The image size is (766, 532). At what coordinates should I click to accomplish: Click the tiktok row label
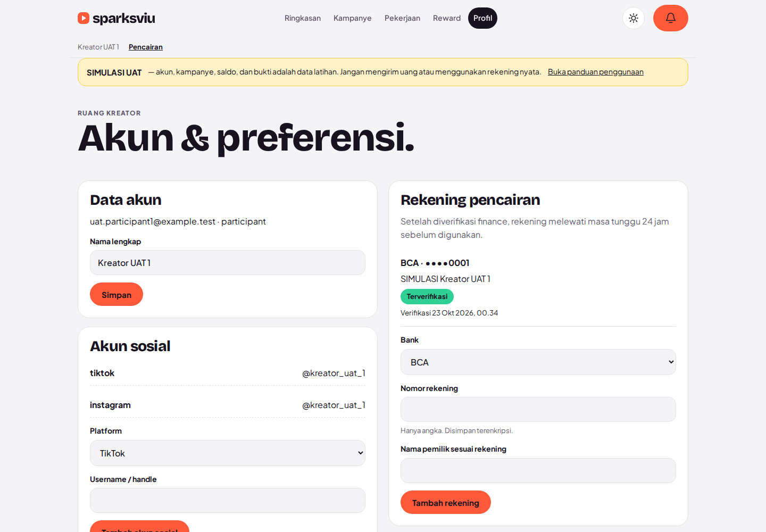tap(102, 373)
